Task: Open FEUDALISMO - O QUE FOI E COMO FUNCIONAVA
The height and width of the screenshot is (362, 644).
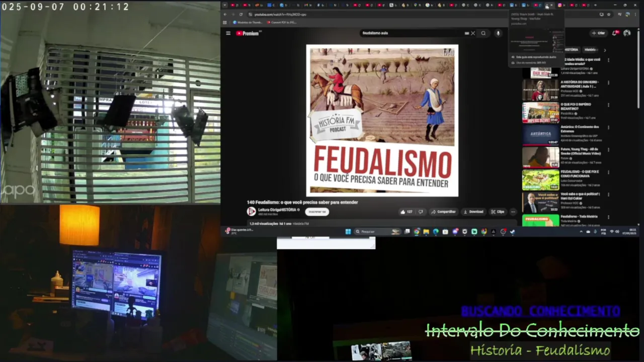Action: pos(540,180)
